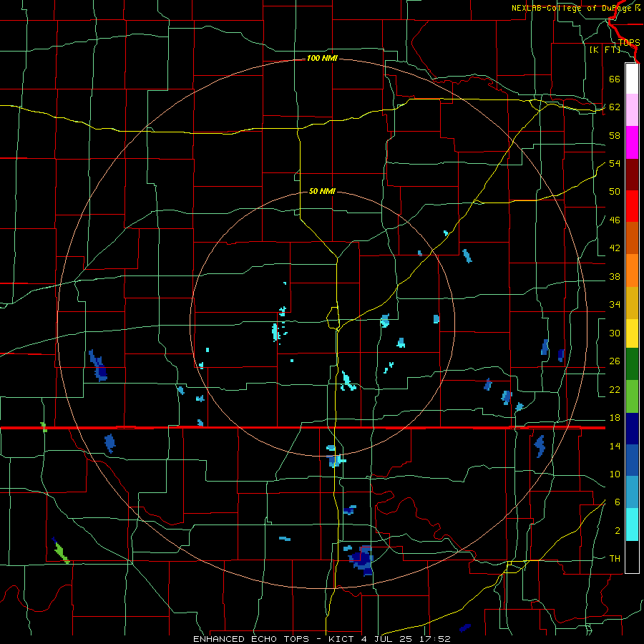Click the 54 legend value
Image resolution: width=644 pixels, height=644 pixels.
tap(615, 163)
